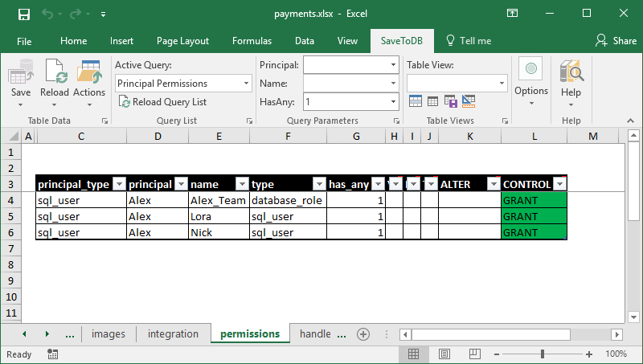Click the save table view icon
This screenshot has height=364, width=643.
coord(451,101)
